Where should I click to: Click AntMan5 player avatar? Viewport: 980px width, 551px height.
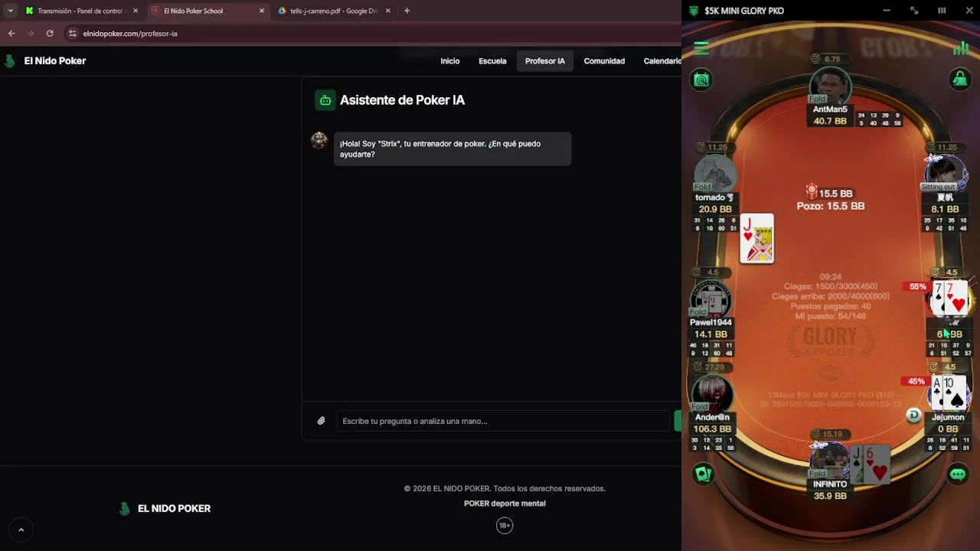830,86
